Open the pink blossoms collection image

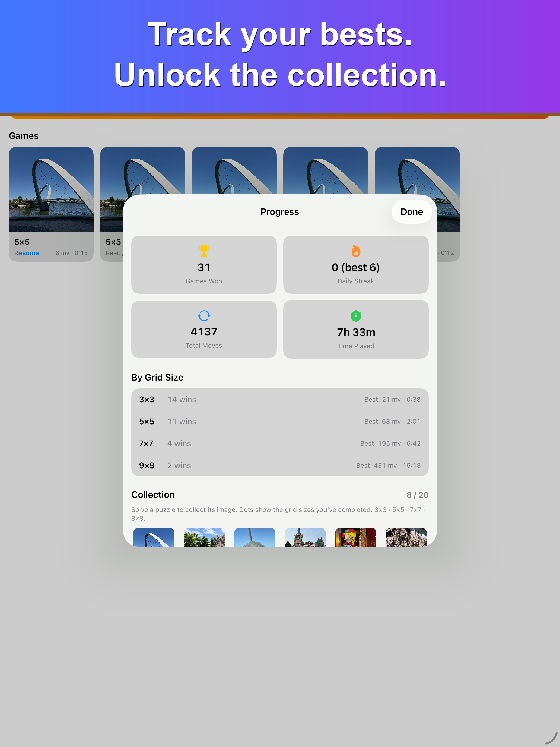click(406, 537)
